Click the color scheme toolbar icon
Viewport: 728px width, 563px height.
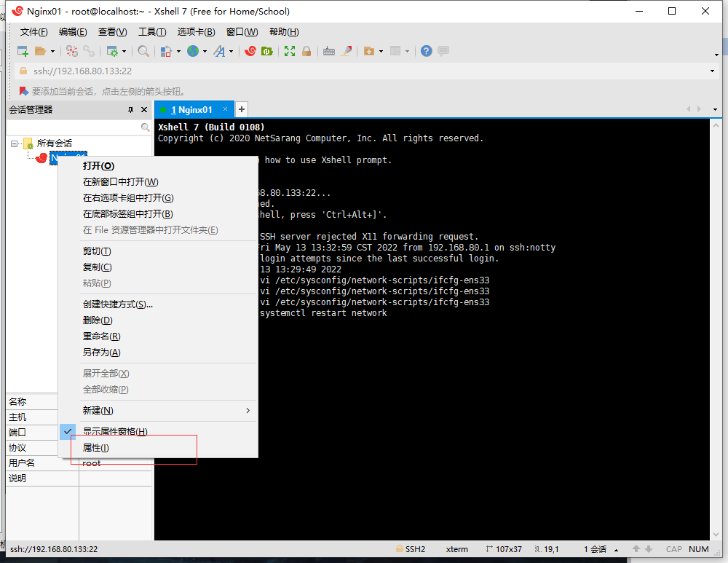click(x=166, y=51)
